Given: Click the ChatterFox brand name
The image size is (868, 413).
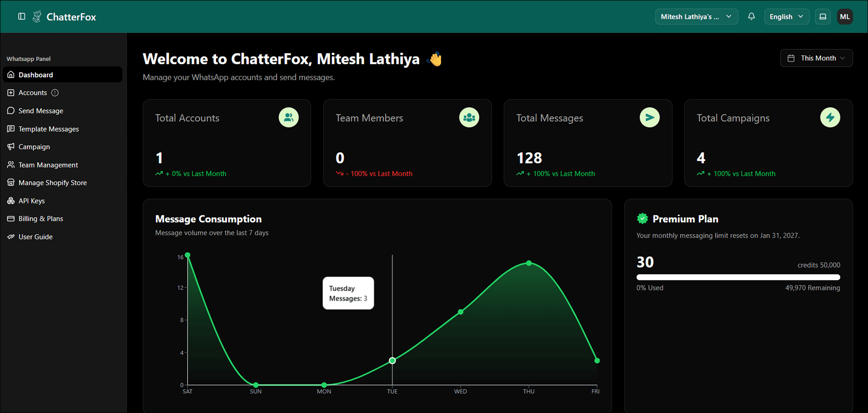Looking at the screenshot, I should (x=71, y=17).
